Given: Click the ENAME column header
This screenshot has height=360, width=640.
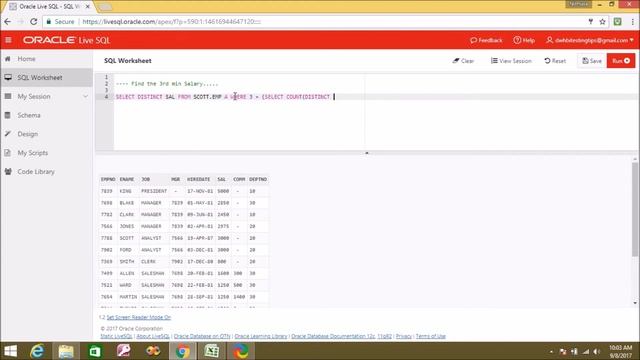Looking at the screenshot, I should (127, 179).
